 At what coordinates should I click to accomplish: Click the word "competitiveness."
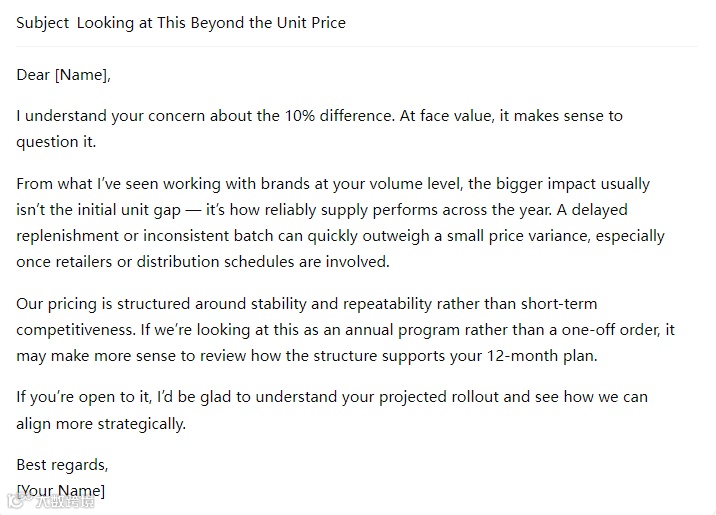pyautogui.click(x=78, y=329)
